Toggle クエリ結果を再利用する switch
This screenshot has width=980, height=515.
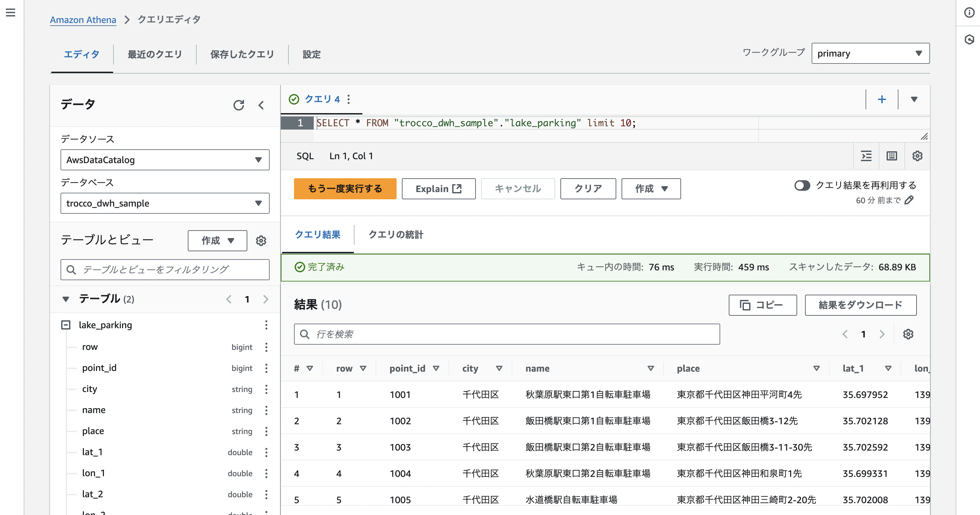802,185
